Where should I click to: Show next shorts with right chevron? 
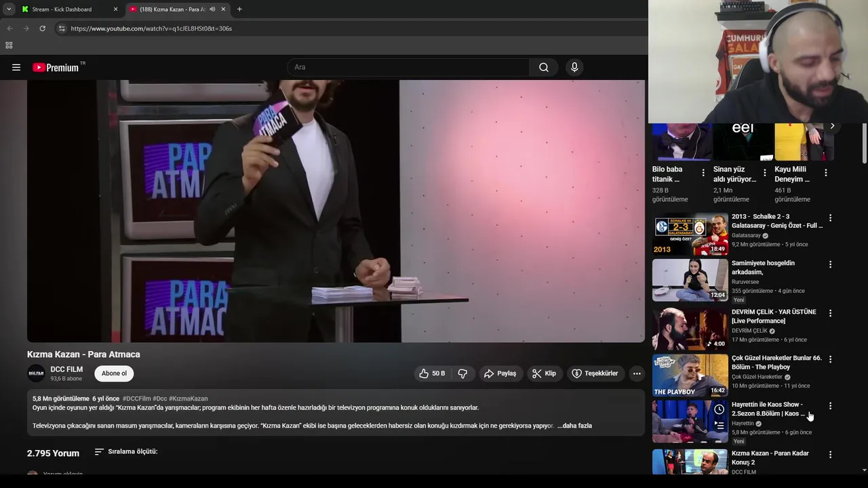(832, 126)
